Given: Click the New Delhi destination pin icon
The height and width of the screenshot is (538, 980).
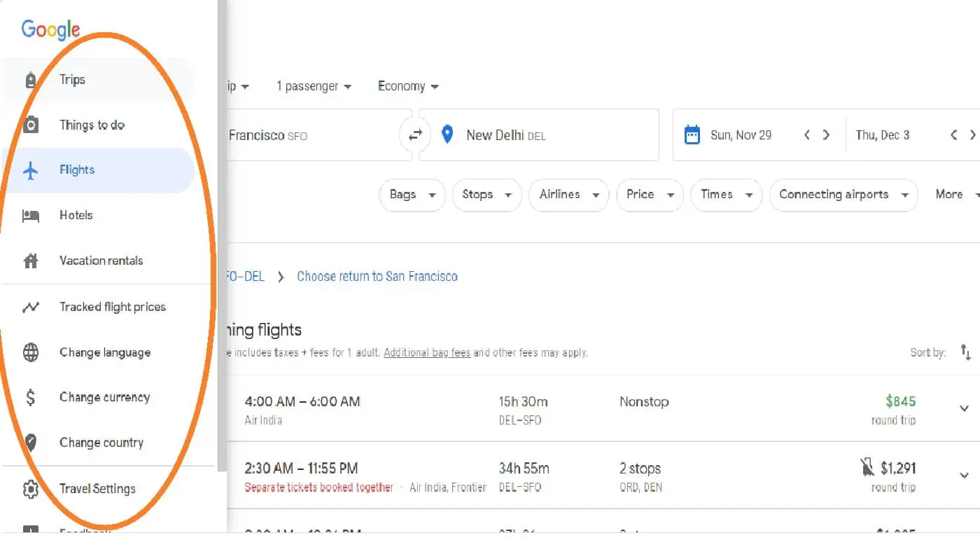Looking at the screenshot, I should (x=447, y=134).
